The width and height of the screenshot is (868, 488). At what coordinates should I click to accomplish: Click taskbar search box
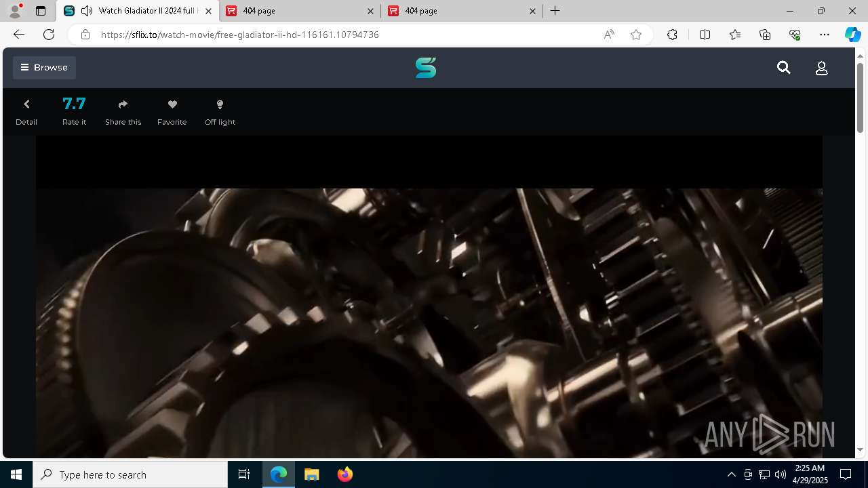pyautogui.click(x=130, y=474)
